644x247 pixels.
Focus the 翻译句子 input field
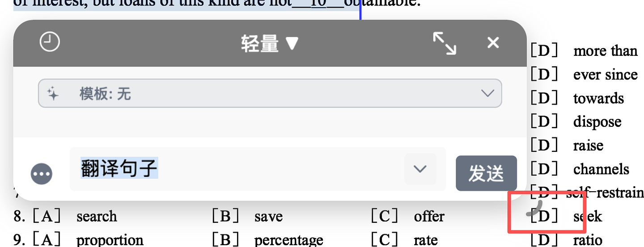pyautogui.click(x=237, y=169)
